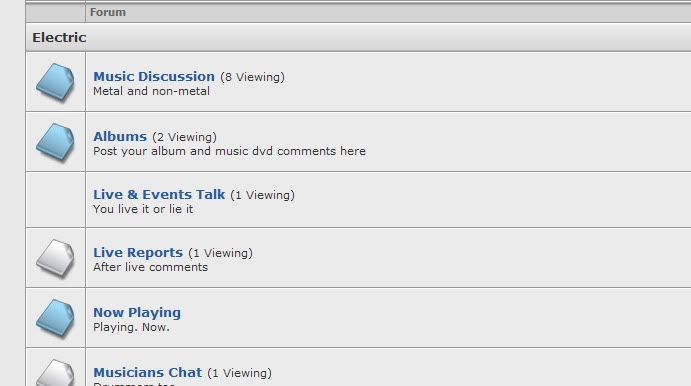The image size is (691, 386).
Task: Click the blue forum icon next to Albums
Action: (x=55, y=142)
